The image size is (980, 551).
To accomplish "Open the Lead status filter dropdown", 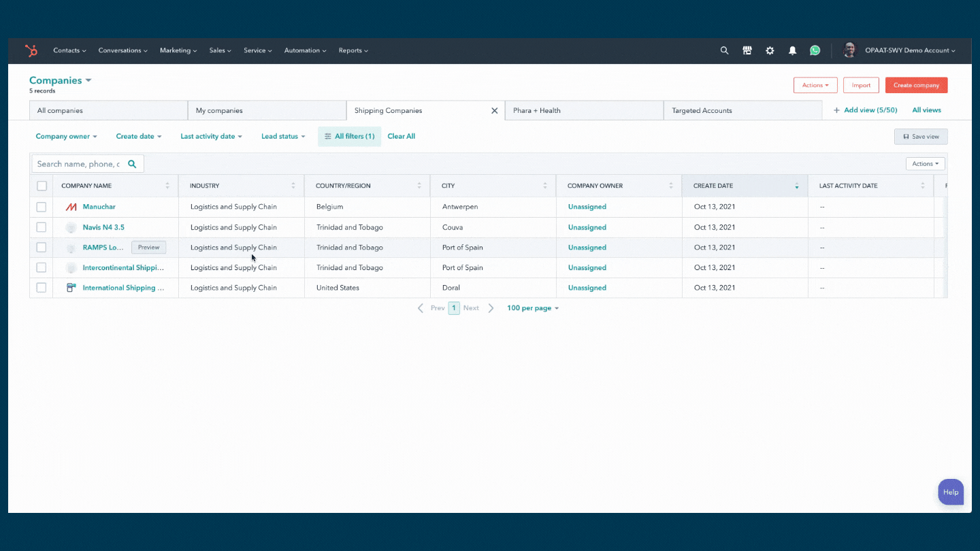I will tap(284, 136).
